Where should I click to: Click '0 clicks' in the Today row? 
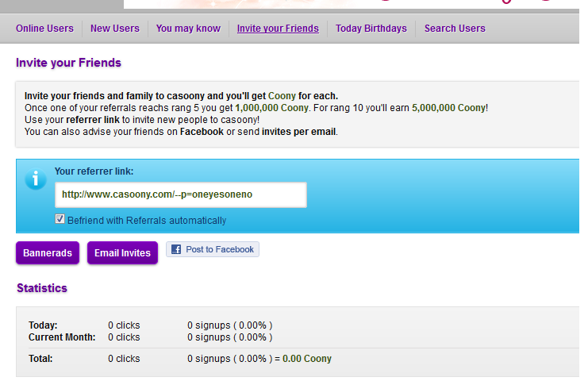[124, 325]
